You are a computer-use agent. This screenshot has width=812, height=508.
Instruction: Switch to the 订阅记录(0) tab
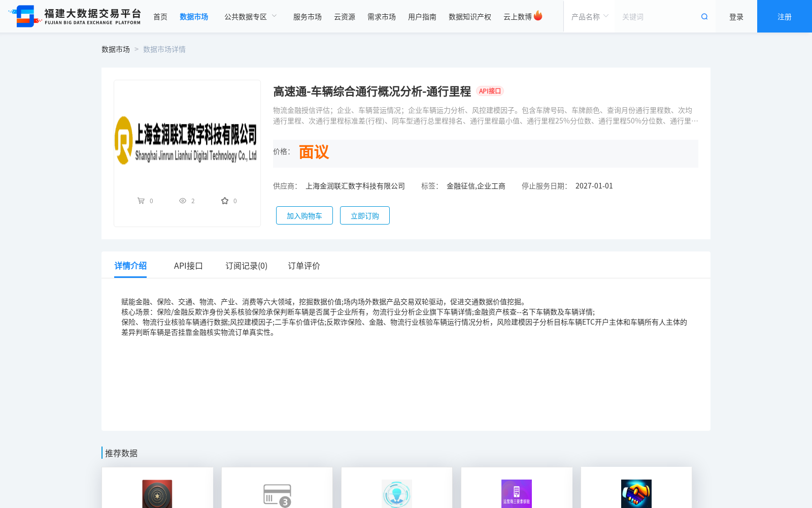click(x=247, y=266)
